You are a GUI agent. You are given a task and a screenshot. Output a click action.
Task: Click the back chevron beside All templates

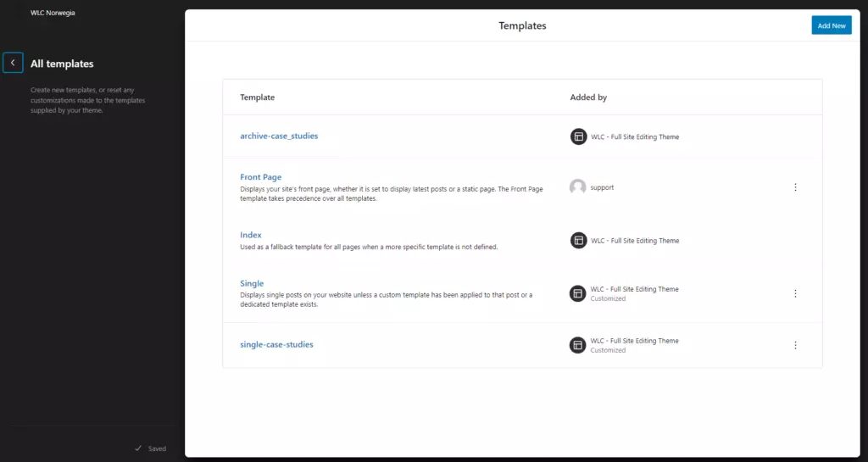coord(13,63)
